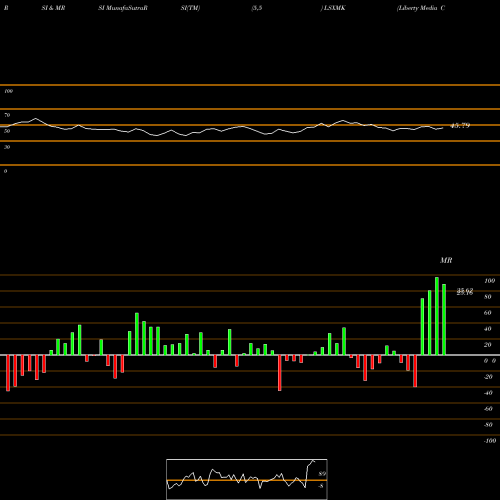Screen dimensions: 500x500
Task: Click the MR axis label 20
Action: pyautogui.click(x=488, y=345)
